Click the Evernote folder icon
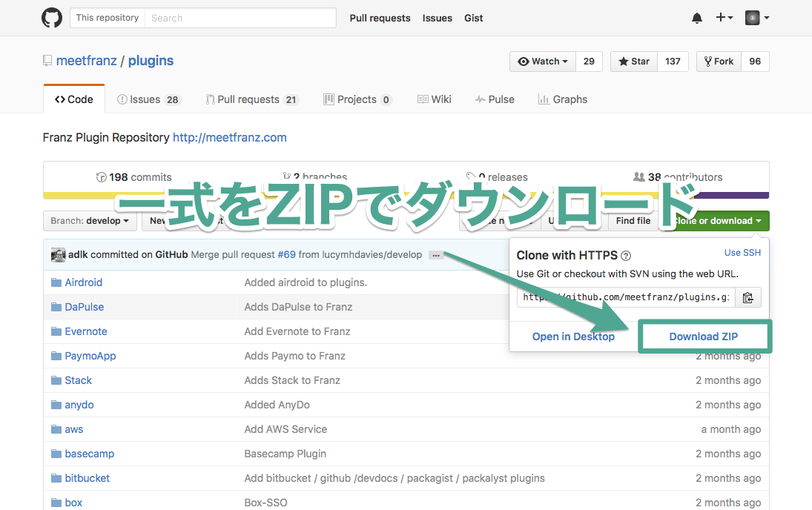The height and width of the screenshot is (510, 812). coord(56,331)
